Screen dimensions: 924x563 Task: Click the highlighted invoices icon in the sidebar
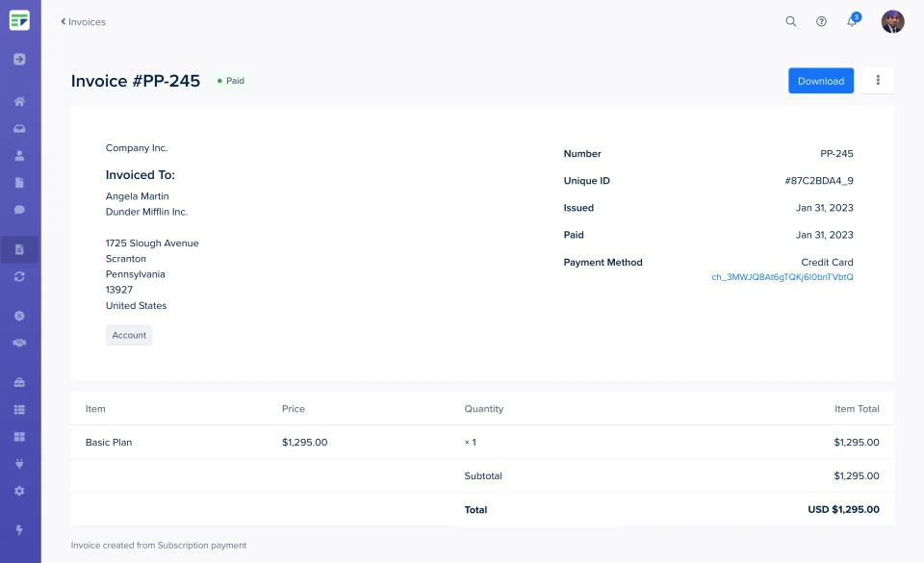[19, 248]
